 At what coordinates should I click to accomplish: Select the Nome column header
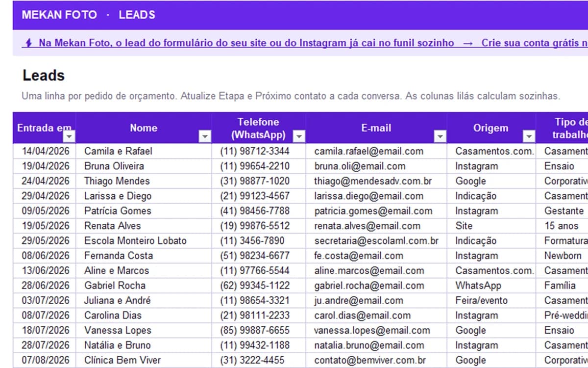(x=144, y=128)
